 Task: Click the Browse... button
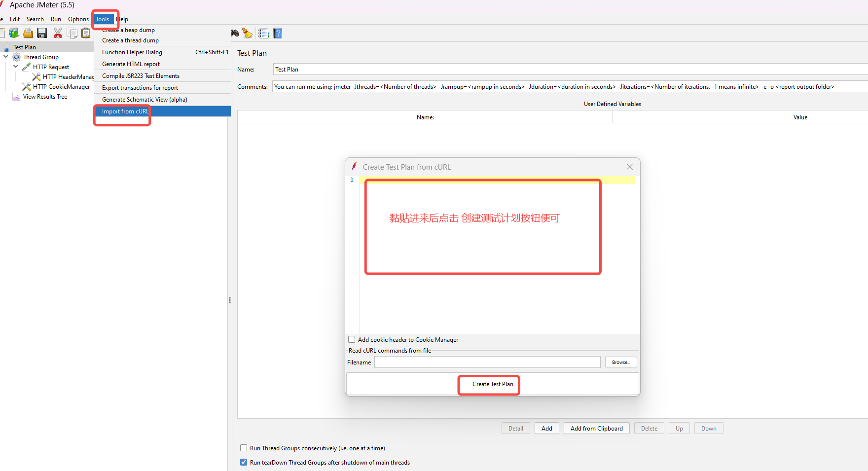tap(621, 362)
